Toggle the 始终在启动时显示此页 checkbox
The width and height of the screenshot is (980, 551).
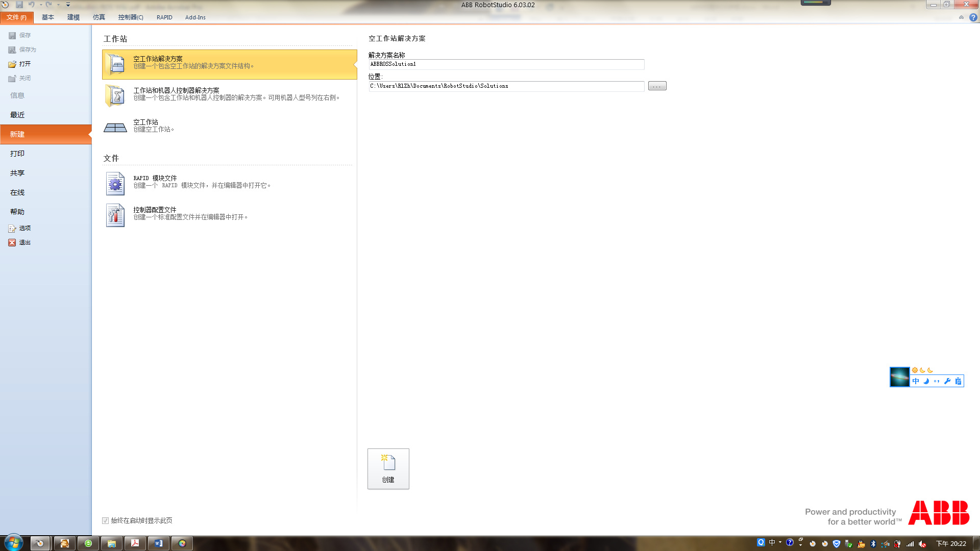106,520
